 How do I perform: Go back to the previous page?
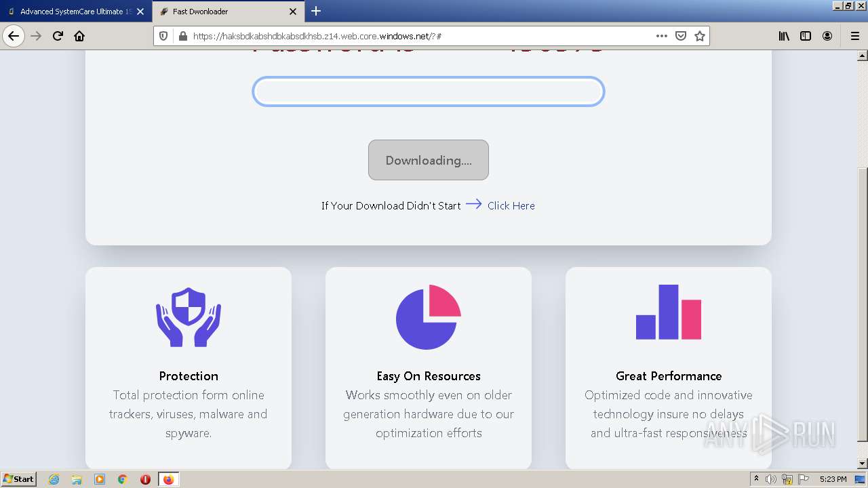point(14,36)
